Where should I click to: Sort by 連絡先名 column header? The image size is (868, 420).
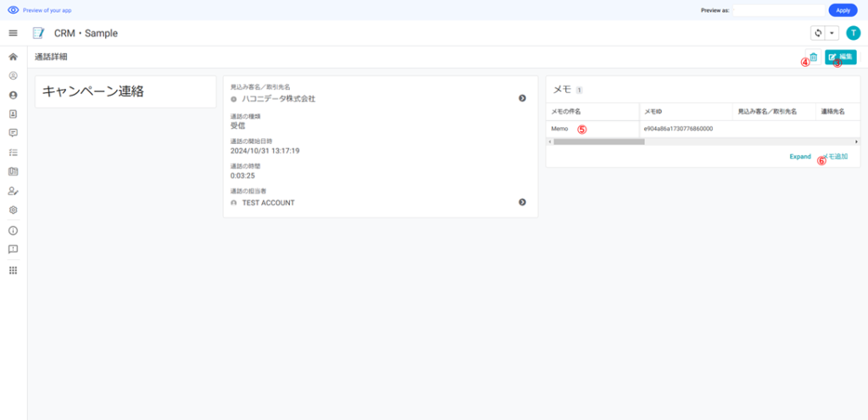pos(832,112)
